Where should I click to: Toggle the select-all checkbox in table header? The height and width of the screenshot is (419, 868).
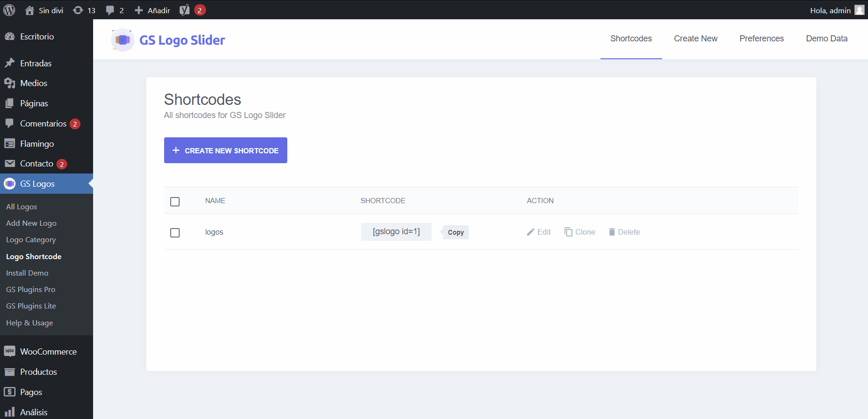tap(175, 202)
